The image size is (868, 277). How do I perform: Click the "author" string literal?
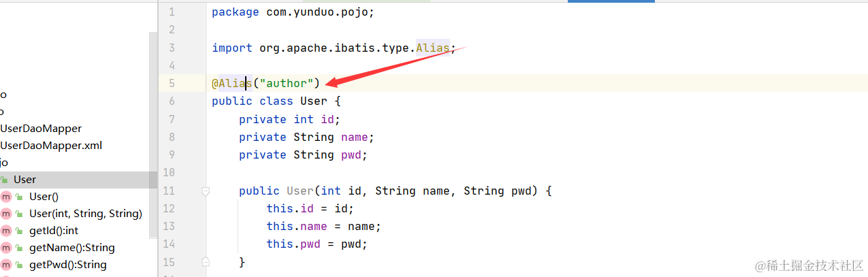point(286,83)
